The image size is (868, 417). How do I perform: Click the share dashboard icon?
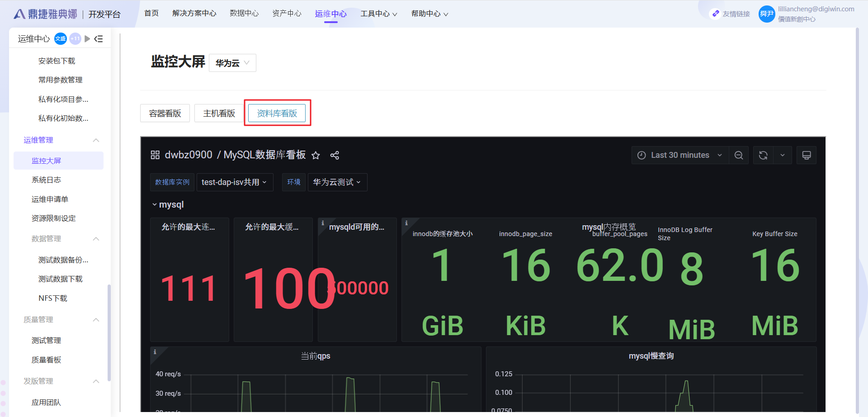click(335, 156)
